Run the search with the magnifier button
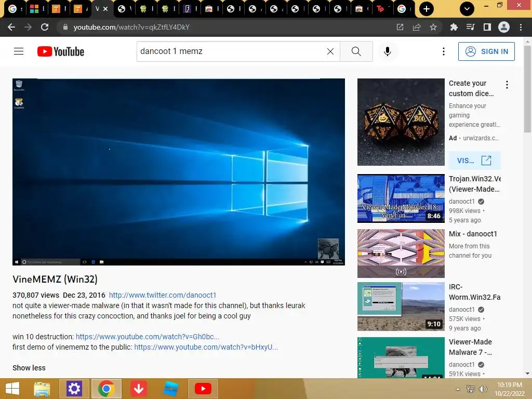This screenshot has width=532, height=399. click(356, 51)
